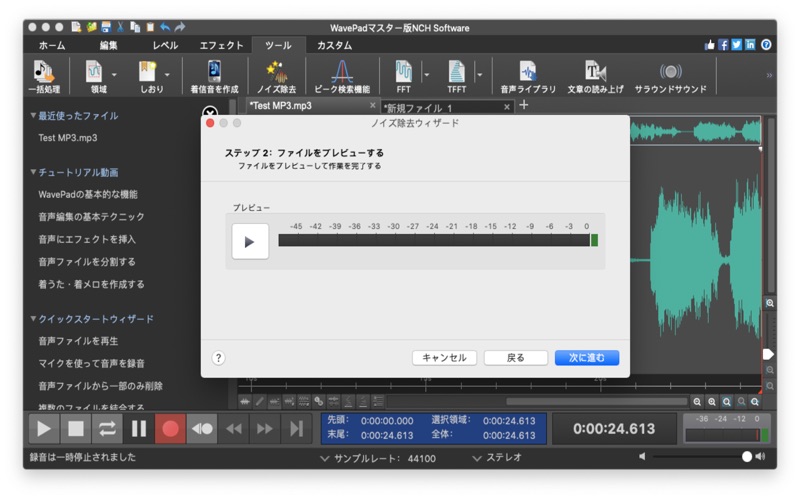Click the red record button
Screen dimensions: 800x500
click(170, 429)
